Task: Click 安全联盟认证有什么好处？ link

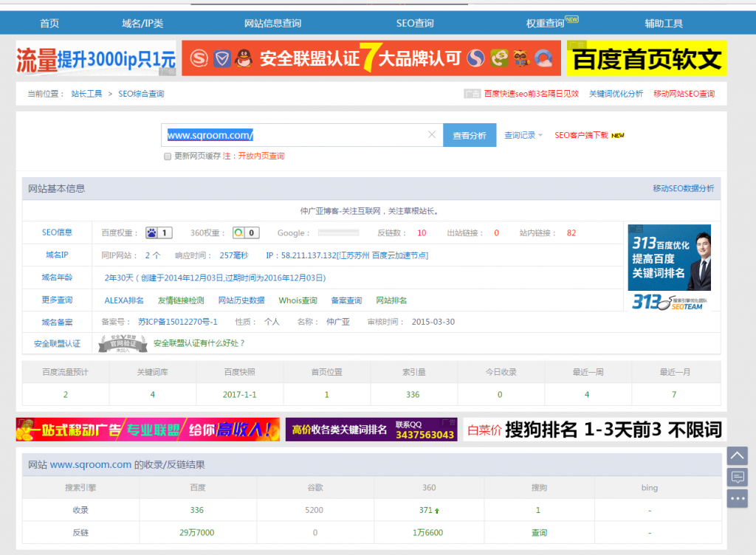Action: [x=199, y=343]
